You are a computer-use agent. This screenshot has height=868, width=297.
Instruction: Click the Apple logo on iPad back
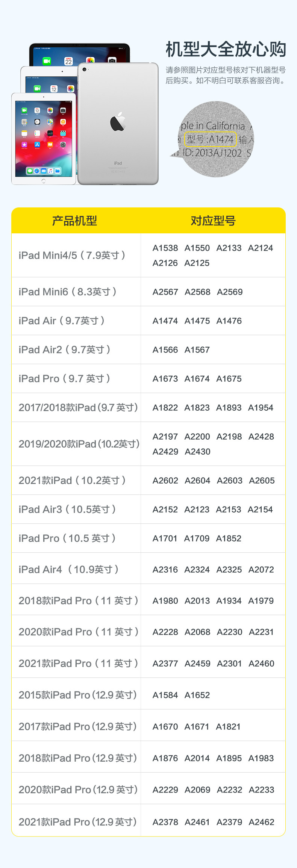click(118, 122)
